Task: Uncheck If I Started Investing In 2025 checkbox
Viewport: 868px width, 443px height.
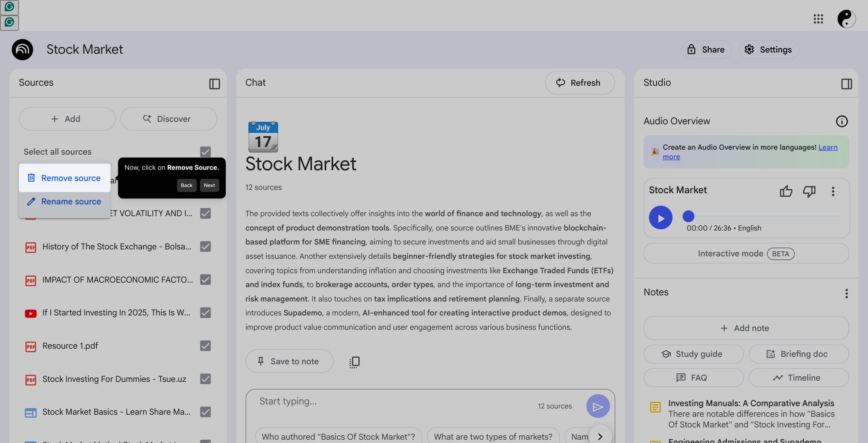Action: click(205, 313)
